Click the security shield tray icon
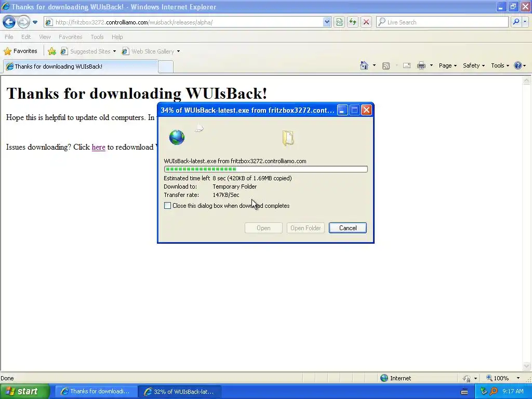Screen dimensions: 532x399 (484, 392)
